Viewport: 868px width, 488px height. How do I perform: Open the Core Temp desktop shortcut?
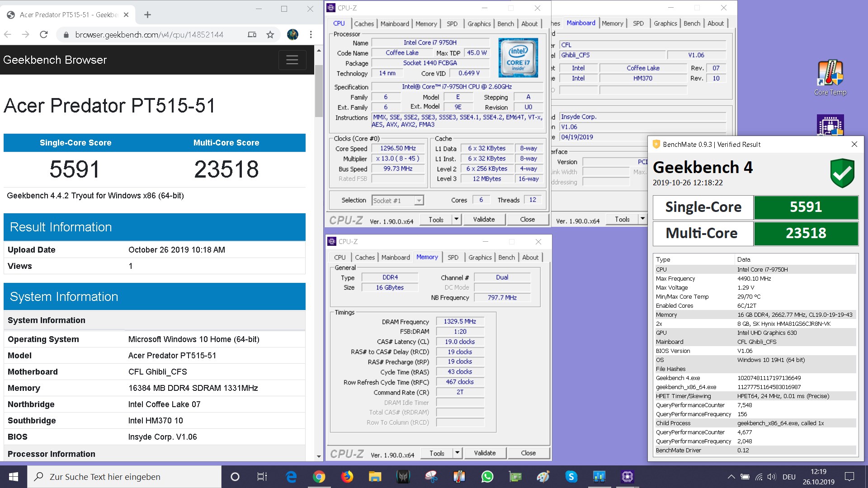[830, 78]
